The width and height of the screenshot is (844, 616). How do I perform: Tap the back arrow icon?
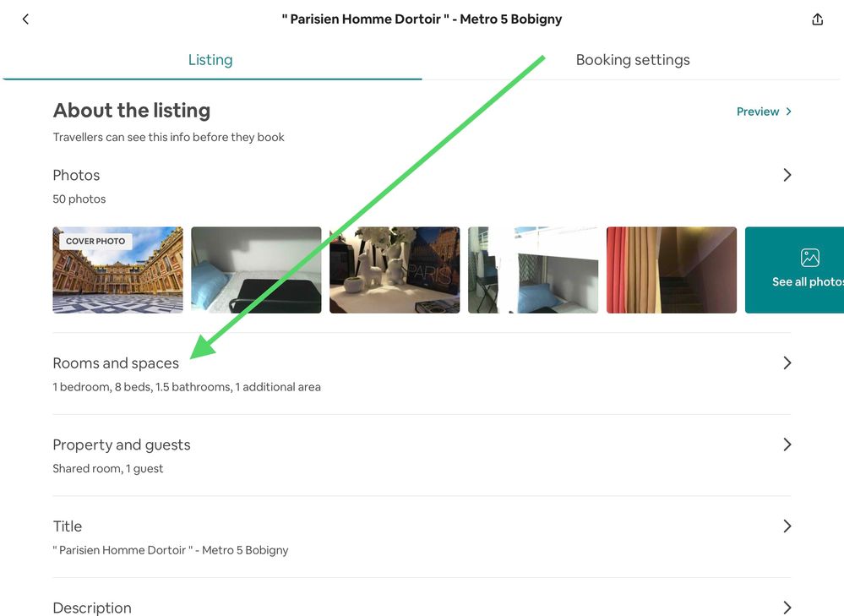tap(25, 19)
